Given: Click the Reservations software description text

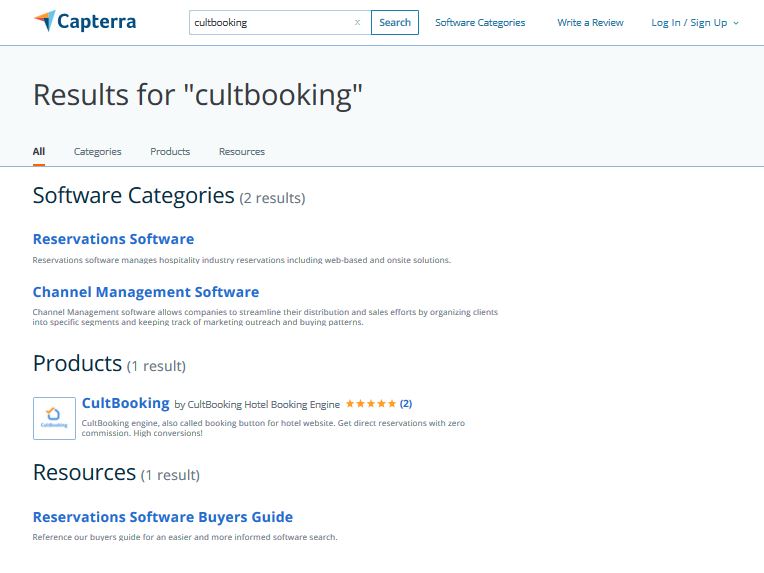Looking at the screenshot, I should (x=242, y=260).
